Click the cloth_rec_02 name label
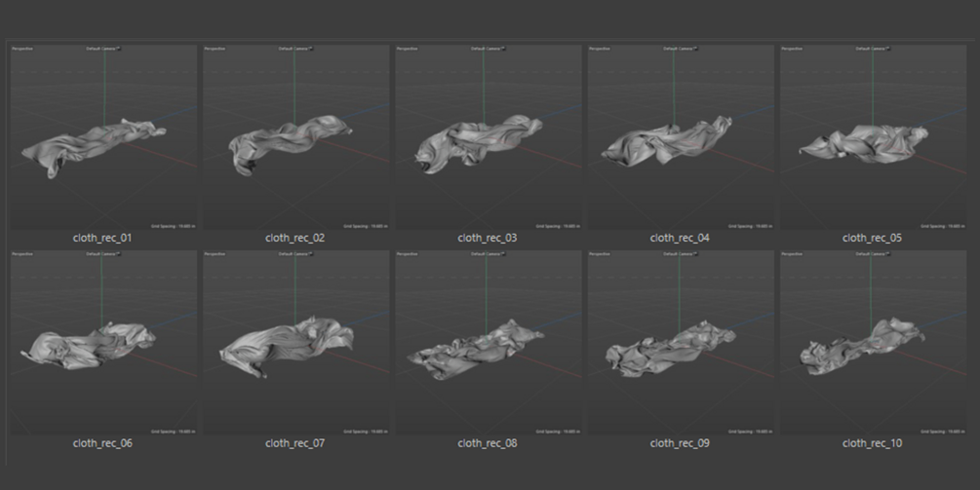The width and height of the screenshot is (980, 490). tap(295, 238)
